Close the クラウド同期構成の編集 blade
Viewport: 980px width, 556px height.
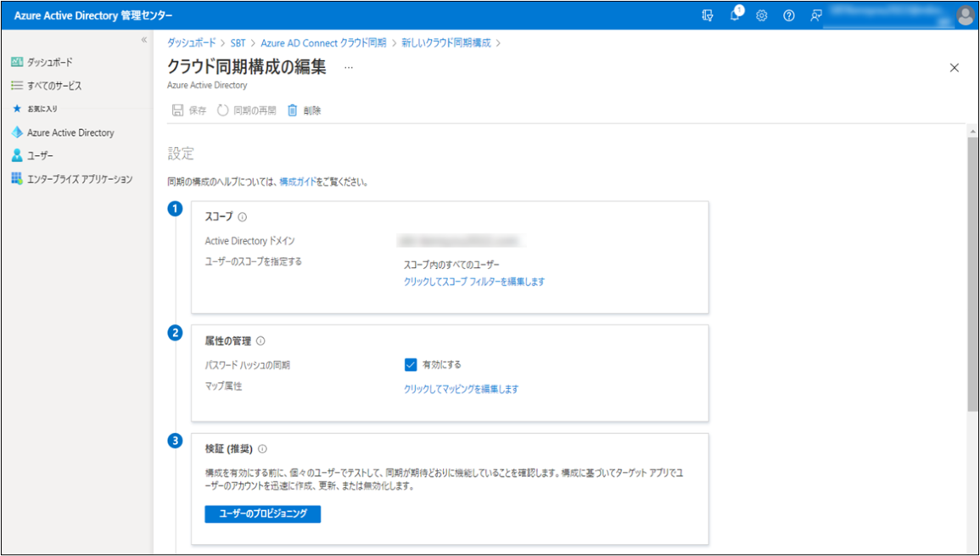pos(955,68)
